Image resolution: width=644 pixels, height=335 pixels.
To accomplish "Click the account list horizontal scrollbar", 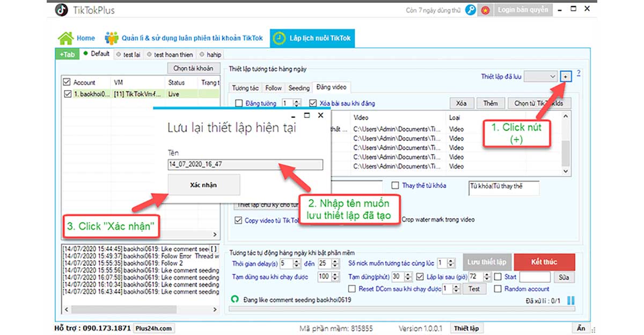I will point(141,235).
